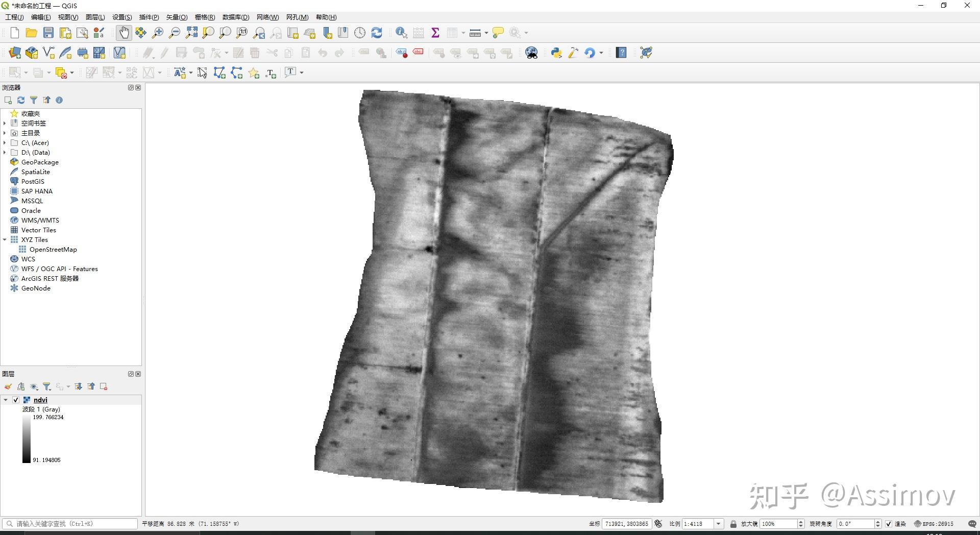
Task: Select the Pan Map hand tool
Action: coord(124,33)
